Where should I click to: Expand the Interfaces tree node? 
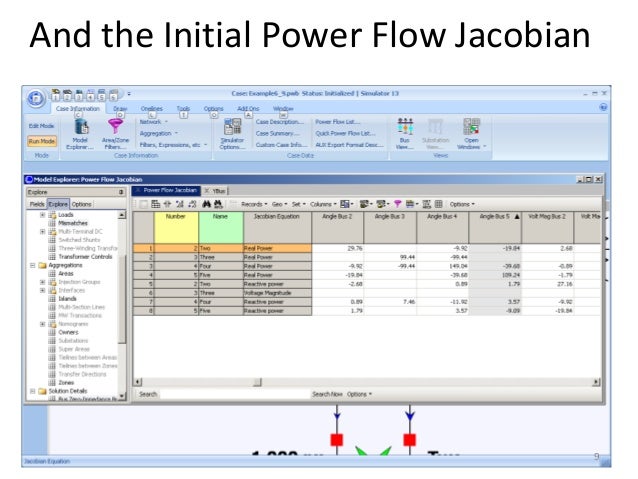[x=42, y=290]
